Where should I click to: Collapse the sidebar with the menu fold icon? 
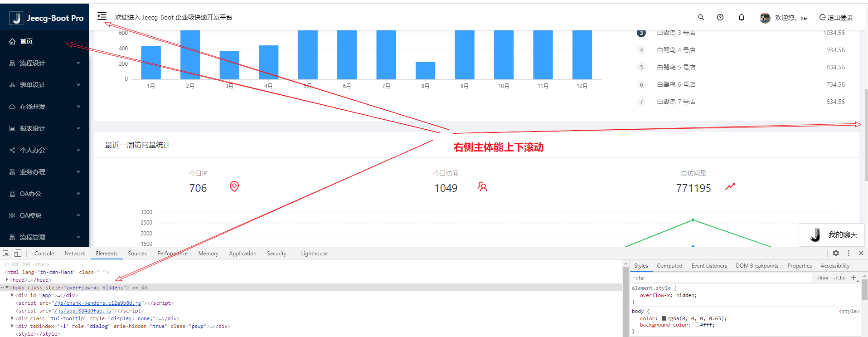(102, 16)
